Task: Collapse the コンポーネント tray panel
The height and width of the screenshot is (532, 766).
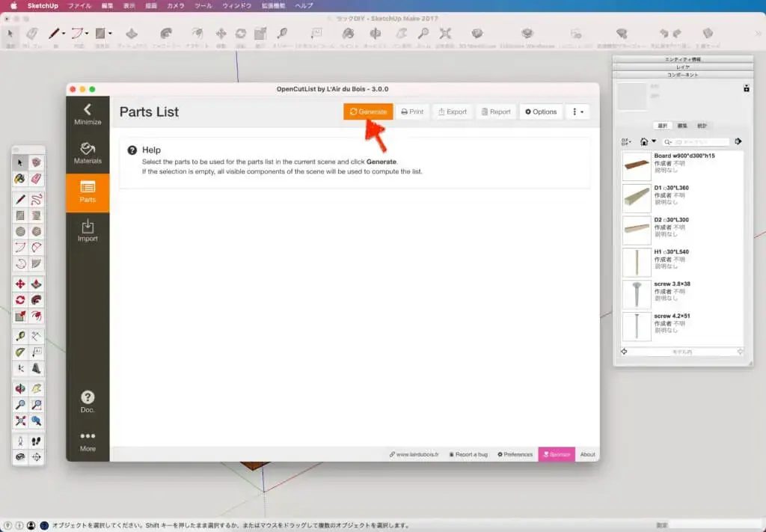Action: click(682, 75)
